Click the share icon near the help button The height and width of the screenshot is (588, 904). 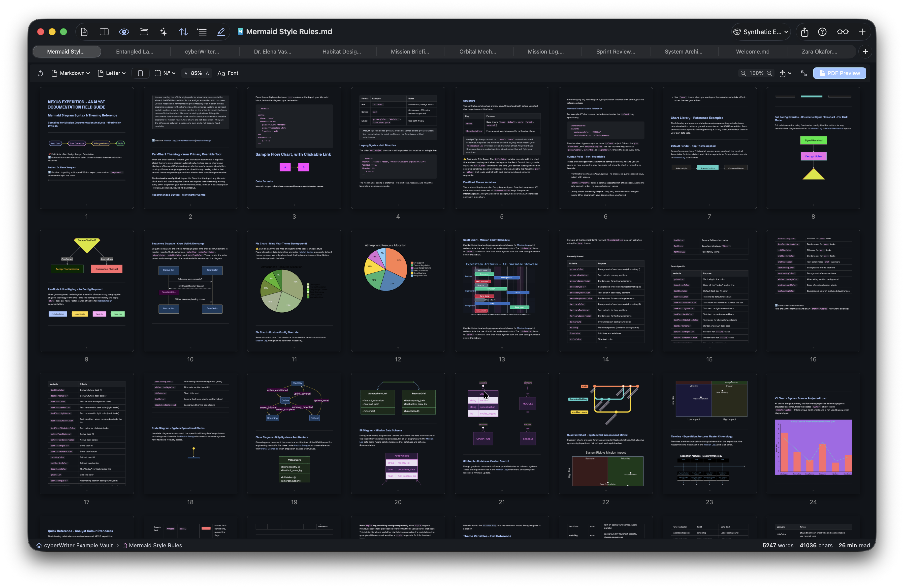805,32
